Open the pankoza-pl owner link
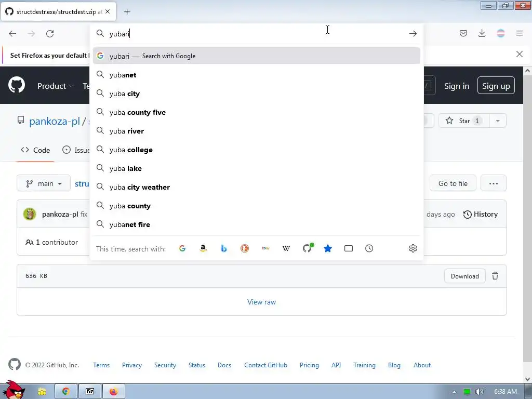 pos(55,121)
